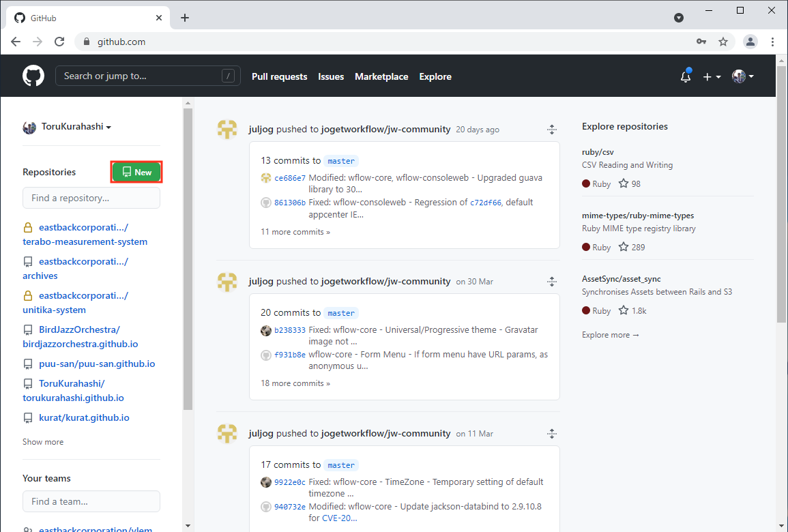The height and width of the screenshot is (532, 788).
Task: Open a new browser tab
Action: [x=185, y=18]
